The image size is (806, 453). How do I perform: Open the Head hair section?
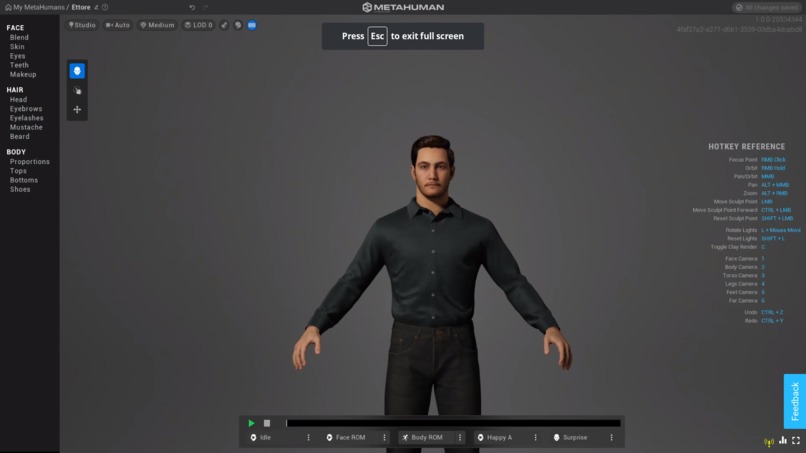(x=19, y=99)
